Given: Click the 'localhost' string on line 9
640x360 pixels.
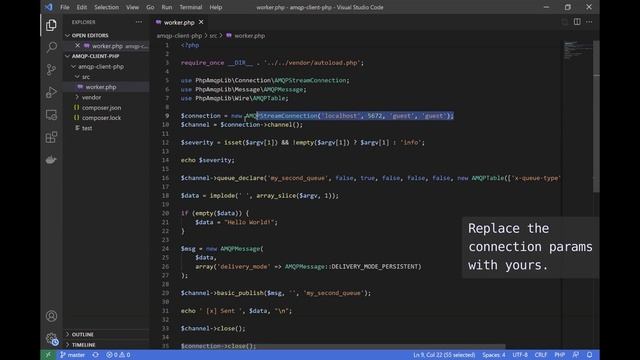Looking at the screenshot, I should (340, 116).
